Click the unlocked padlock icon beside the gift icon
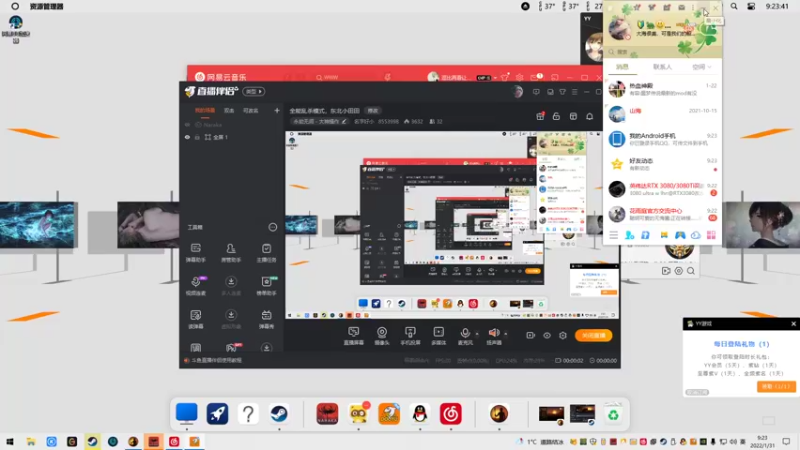Viewport: 800px width, 450px height. pyautogui.click(x=556, y=117)
